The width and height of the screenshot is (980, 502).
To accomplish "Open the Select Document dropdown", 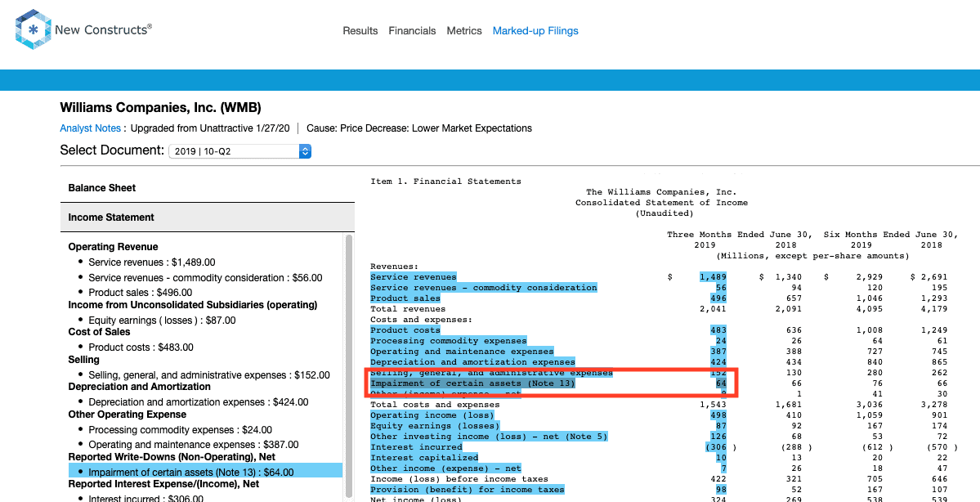I will (240, 150).
